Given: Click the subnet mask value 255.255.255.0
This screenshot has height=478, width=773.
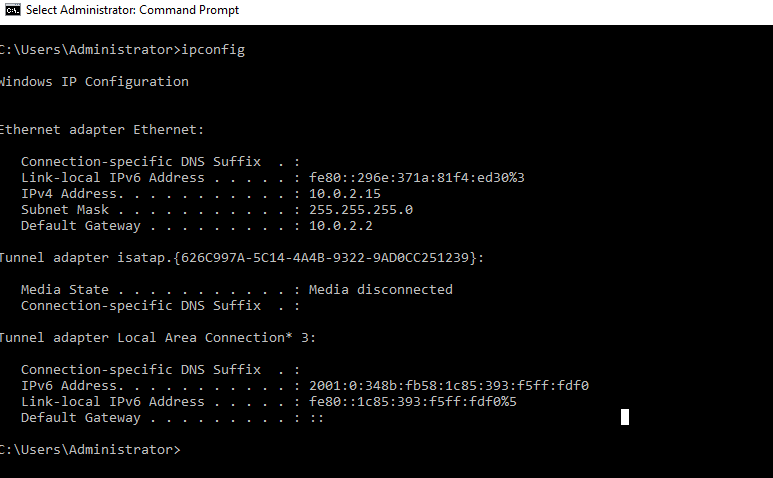Looking at the screenshot, I should [361, 209].
